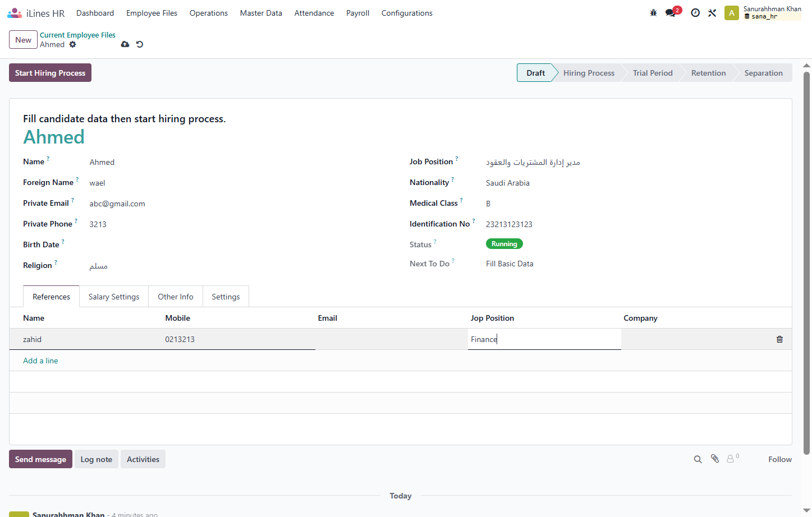This screenshot has height=517, width=812.
Task: Click the iLines HR app logo
Action: 15,13
